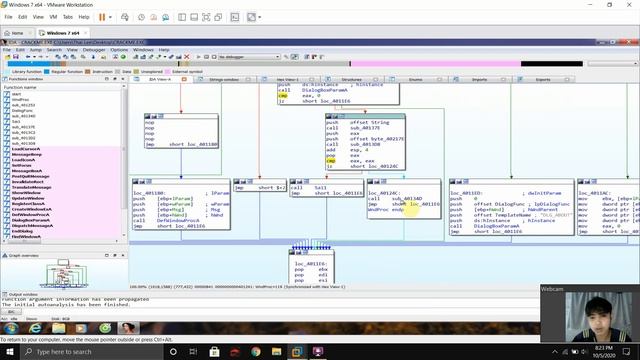Click Windows 7 guest Start orb
The width and height of the screenshot is (640, 360).
pyautogui.click(x=11, y=328)
